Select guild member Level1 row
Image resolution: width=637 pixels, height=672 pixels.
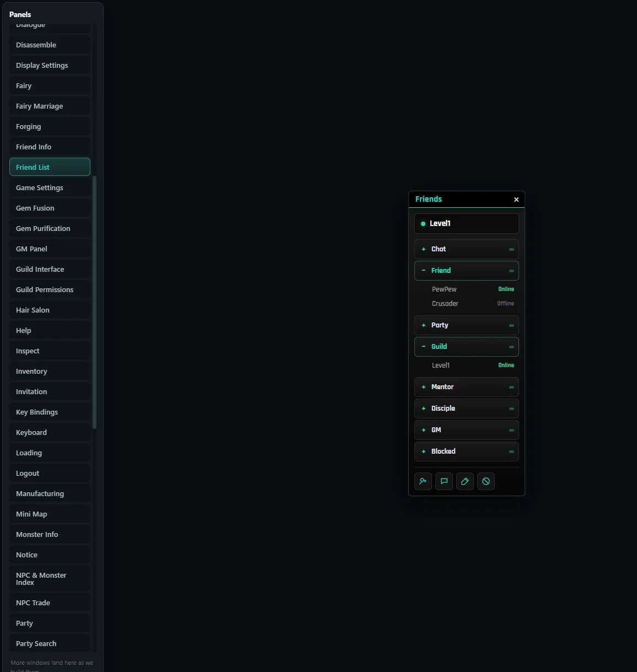coord(467,365)
